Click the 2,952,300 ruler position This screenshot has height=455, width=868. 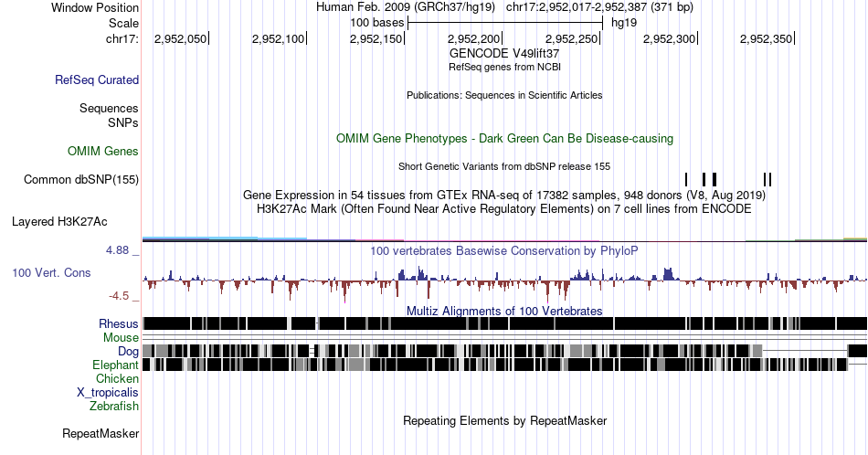tap(669, 38)
